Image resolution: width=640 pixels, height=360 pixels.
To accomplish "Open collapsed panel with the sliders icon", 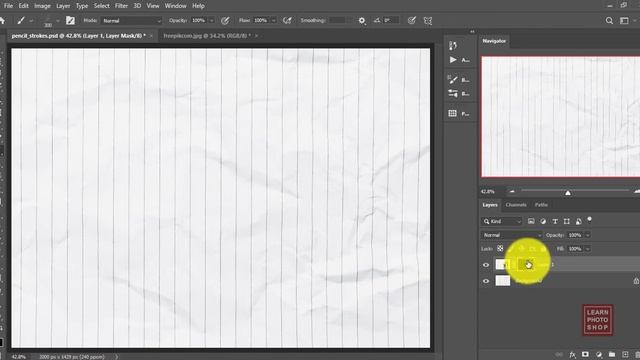I will pos(453,93).
